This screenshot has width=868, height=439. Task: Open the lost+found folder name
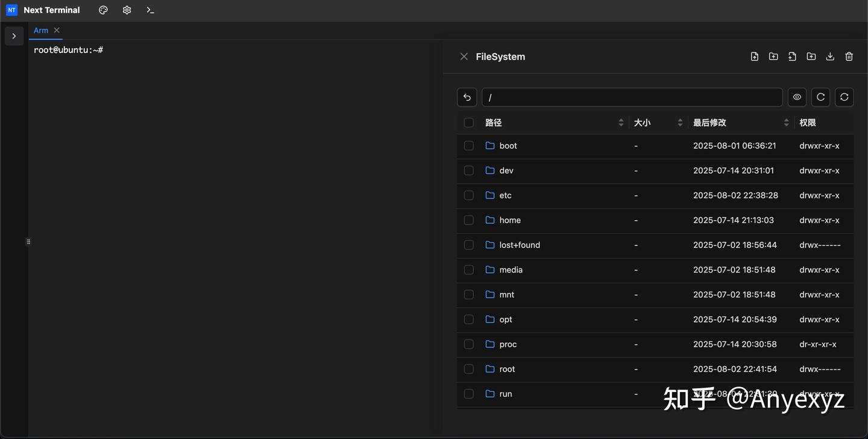[x=520, y=245]
